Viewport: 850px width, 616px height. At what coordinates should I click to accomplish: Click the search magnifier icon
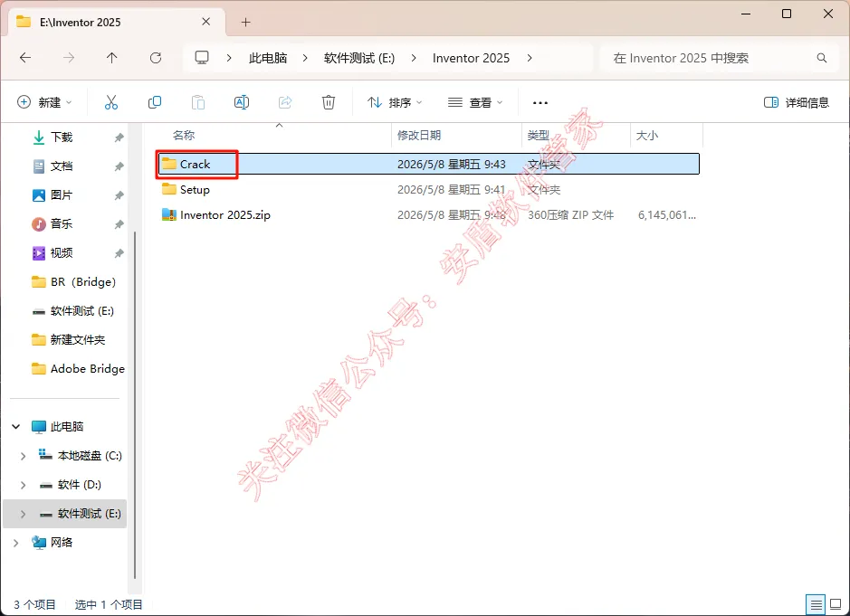coord(822,58)
